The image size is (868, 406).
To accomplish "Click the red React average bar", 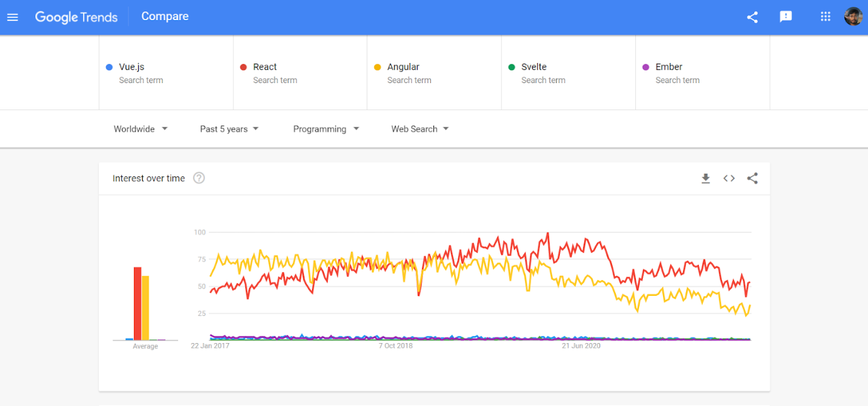I will (137, 303).
